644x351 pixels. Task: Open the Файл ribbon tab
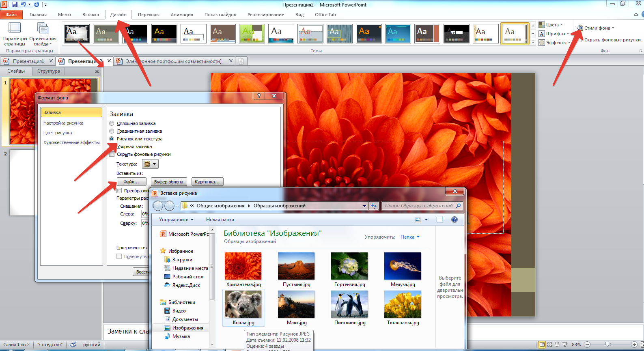click(x=11, y=15)
